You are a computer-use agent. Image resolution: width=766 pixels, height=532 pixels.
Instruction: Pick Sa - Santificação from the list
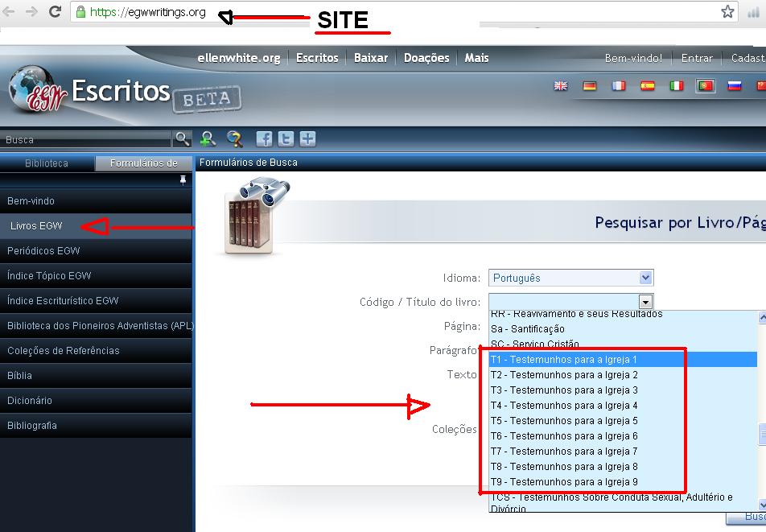[528, 329]
